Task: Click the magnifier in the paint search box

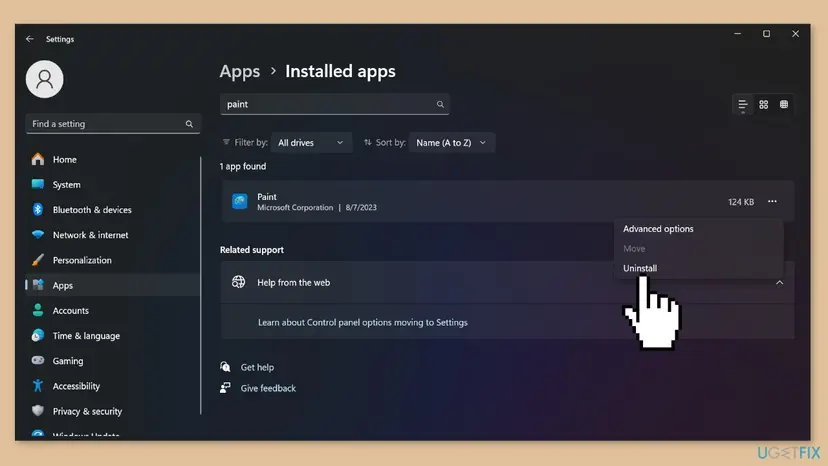Action: [x=440, y=104]
